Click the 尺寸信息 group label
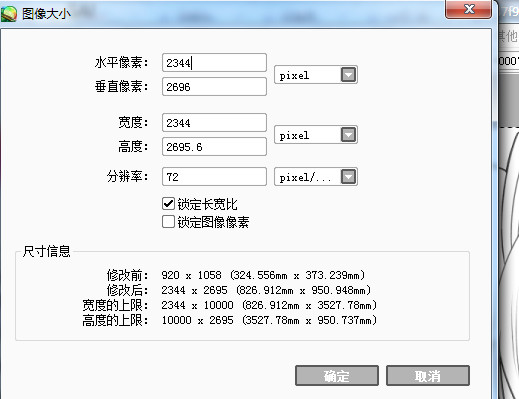The width and height of the screenshot is (519, 399). (x=47, y=251)
